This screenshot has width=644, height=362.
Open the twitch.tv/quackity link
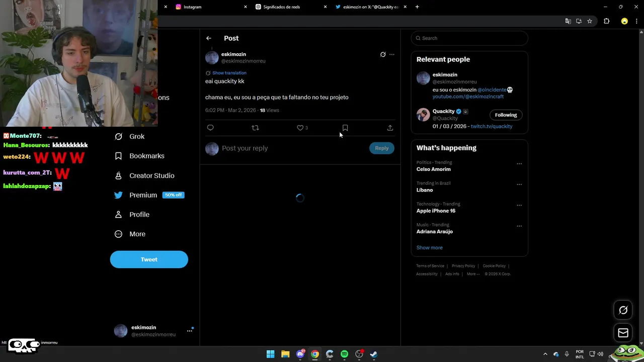[492, 126]
